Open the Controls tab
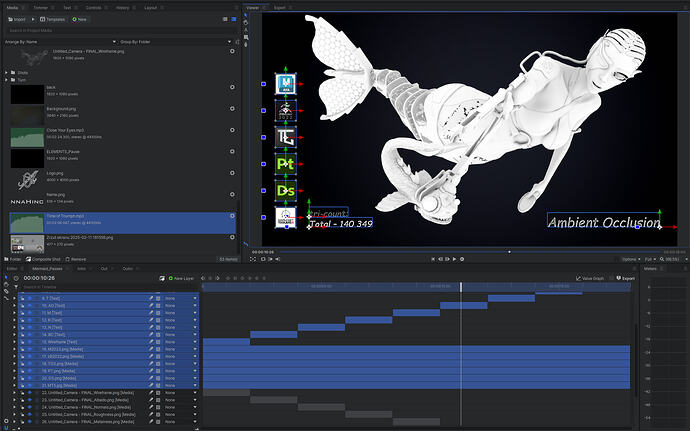The image size is (690, 431). pyautogui.click(x=92, y=7)
